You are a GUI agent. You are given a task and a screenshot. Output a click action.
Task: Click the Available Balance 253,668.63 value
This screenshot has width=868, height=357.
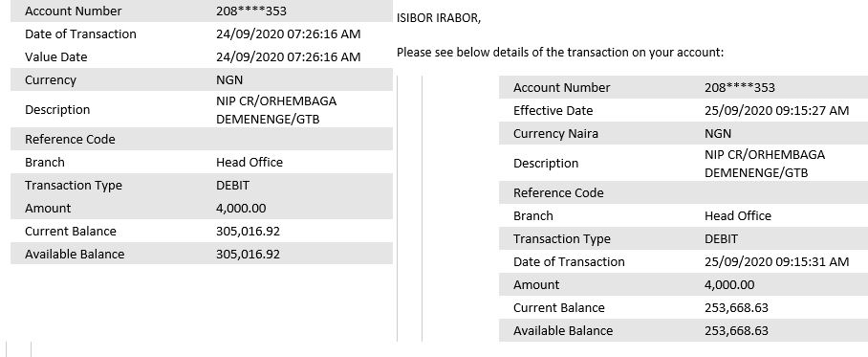pyautogui.click(x=736, y=331)
